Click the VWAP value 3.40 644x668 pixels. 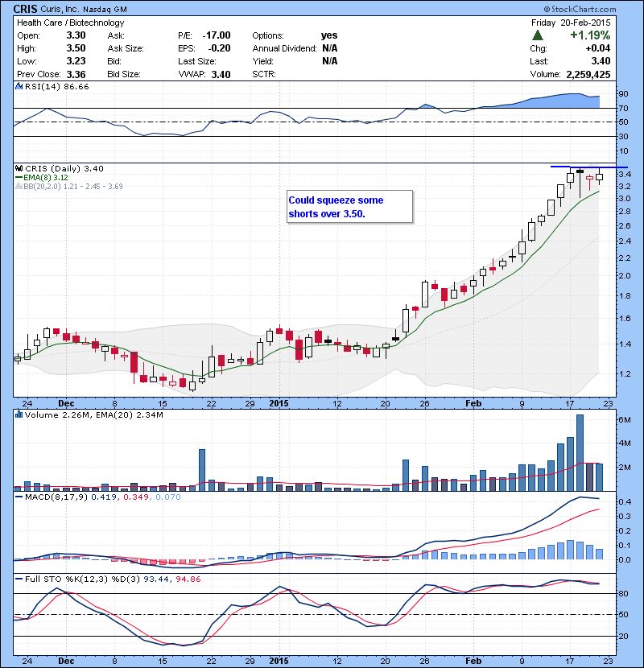click(x=221, y=75)
